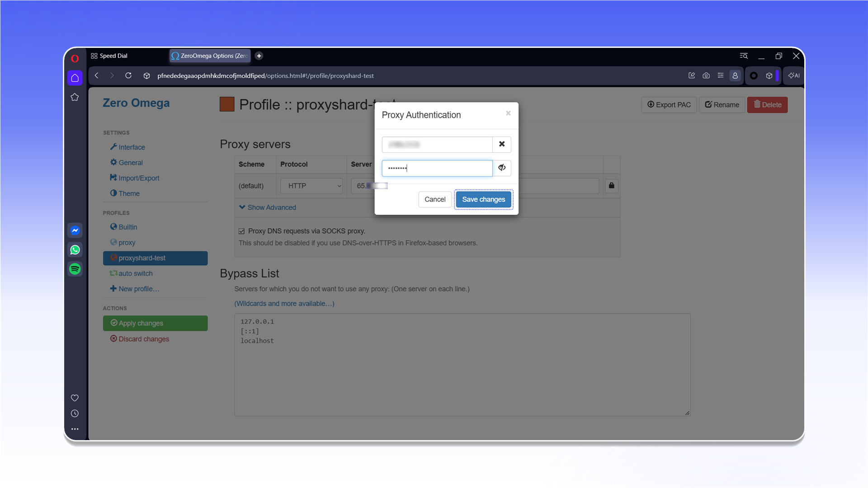Image resolution: width=868 pixels, height=488 pixels.
Task: Open Interface settings
Action: click(127, 147)
